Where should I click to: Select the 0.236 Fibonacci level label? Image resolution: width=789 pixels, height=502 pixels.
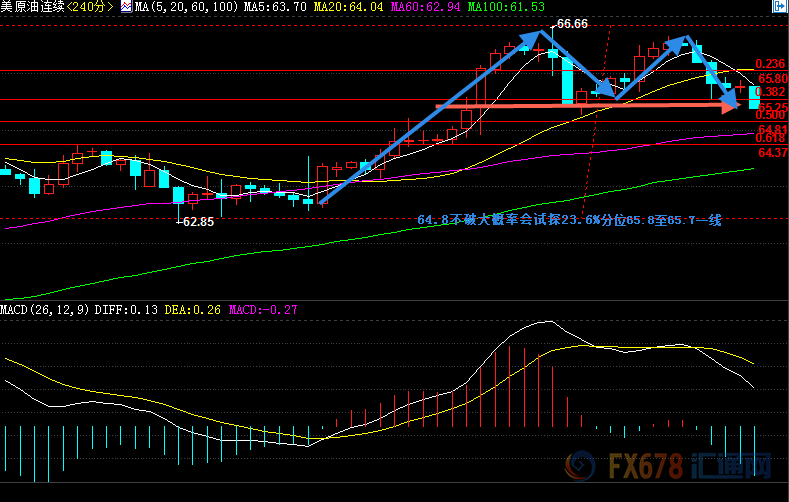771,63
